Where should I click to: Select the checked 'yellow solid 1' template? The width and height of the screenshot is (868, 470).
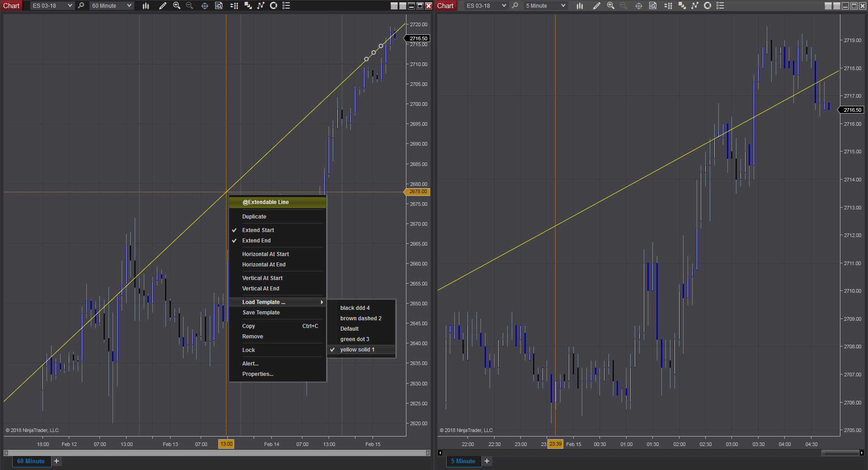click(x=361, y=350)
